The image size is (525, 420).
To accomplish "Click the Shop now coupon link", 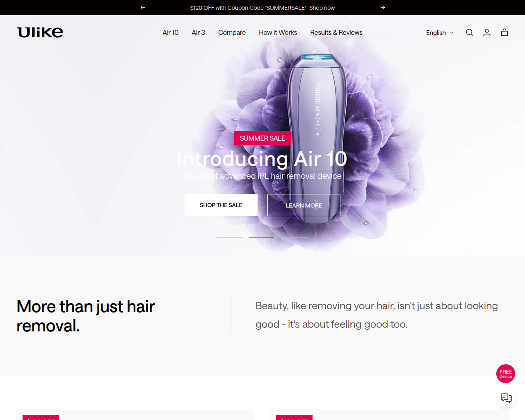I will pos(322,8).
